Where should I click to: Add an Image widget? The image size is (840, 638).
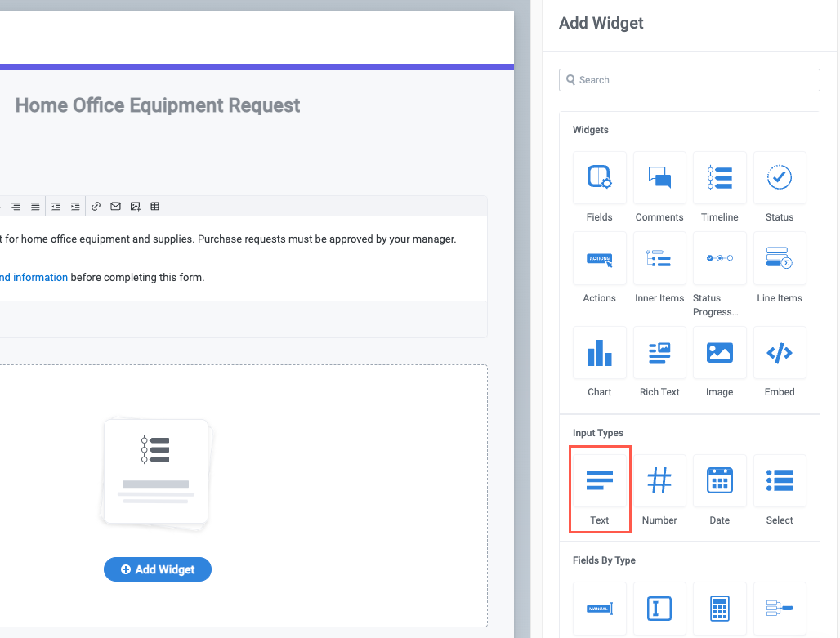[719, 353]
